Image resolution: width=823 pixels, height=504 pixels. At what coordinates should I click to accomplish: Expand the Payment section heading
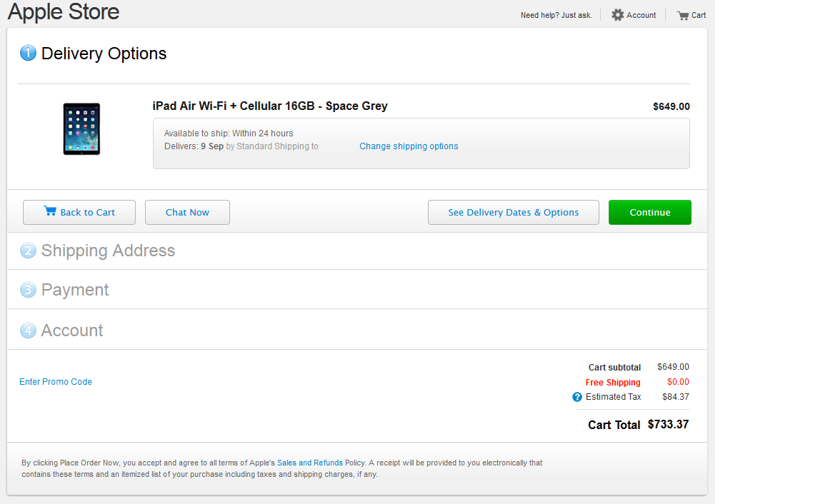pyautogui.click(x=75, y=290)
